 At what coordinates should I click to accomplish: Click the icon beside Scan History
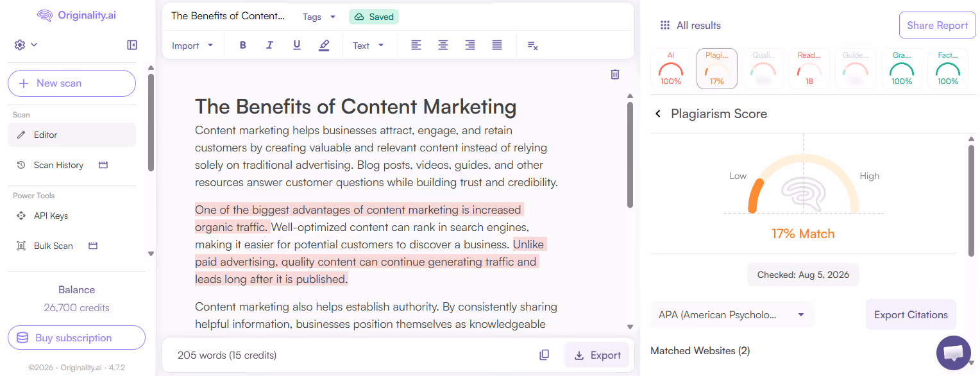coord(103,165)
